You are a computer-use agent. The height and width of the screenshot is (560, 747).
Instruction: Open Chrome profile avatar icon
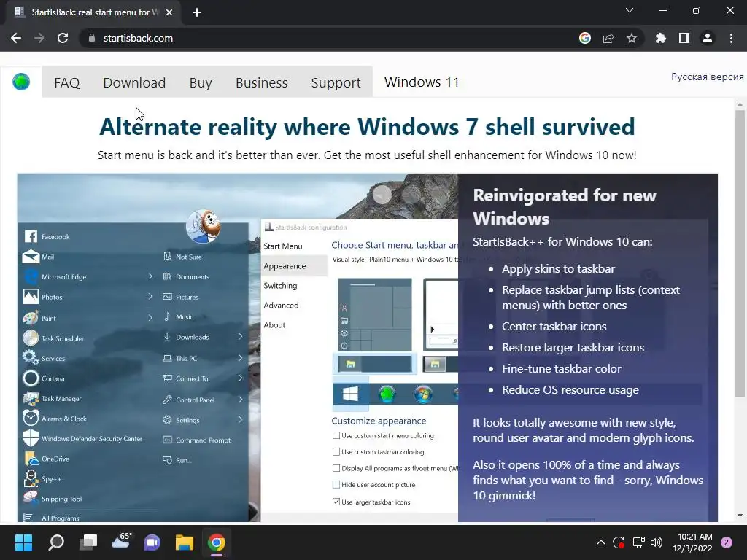click(x=708, y=38)
